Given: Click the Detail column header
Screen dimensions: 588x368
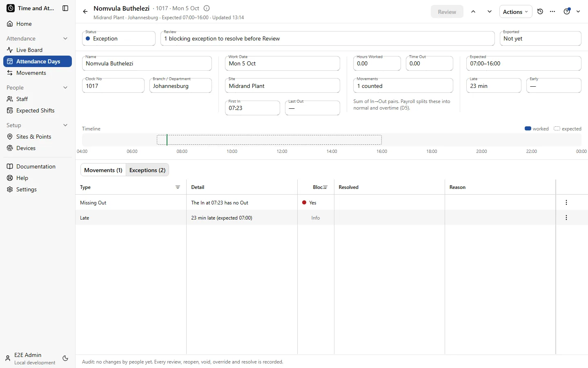Looking at the screenshot, I should point(242,187).
